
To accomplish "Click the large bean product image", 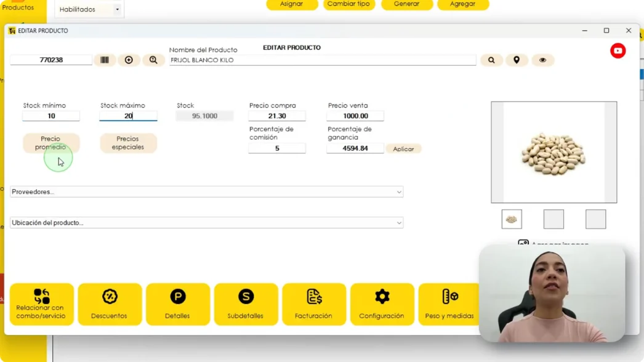I will [x=553, y=153].
